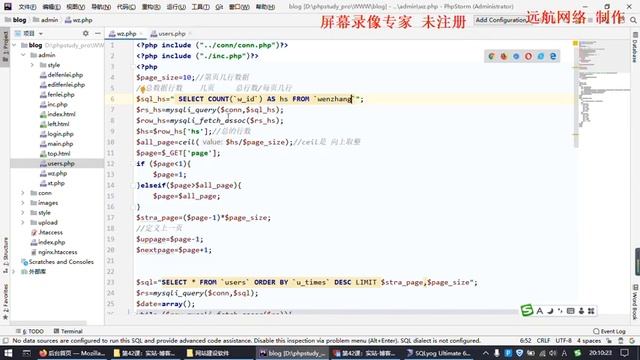Close the users.php editor tab
The width and height of the screenshot is (640, 360).
tap(190, 34)
